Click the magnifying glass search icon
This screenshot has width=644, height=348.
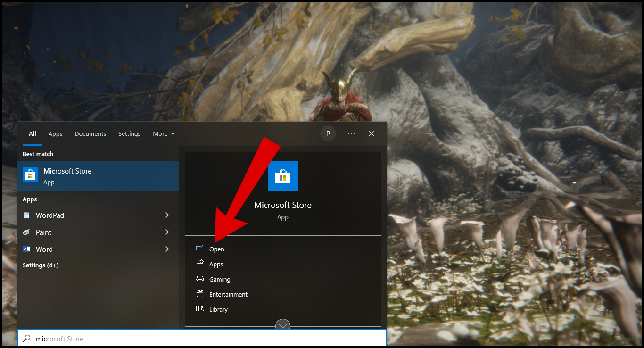point(27,339)
